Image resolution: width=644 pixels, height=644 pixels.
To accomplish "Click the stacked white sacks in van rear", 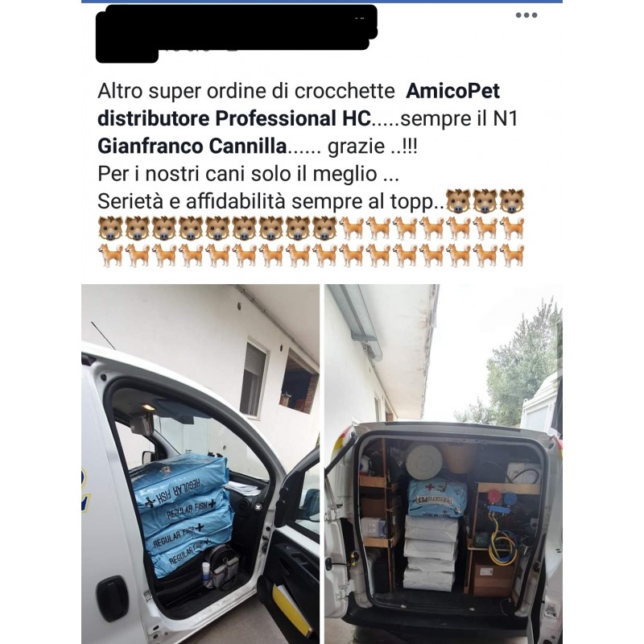I will click(x=431, y=553).
